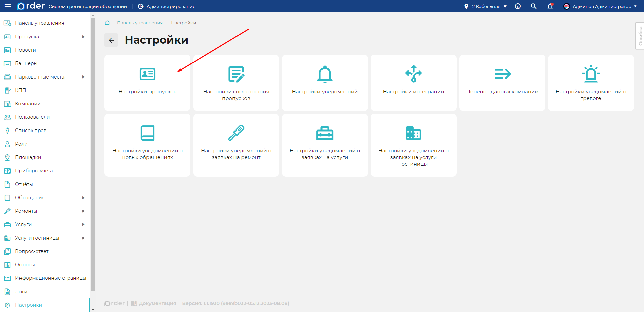Open Настройки уведомлений о тревоге card
Screen dimensions: 644x312
point(591,83)
